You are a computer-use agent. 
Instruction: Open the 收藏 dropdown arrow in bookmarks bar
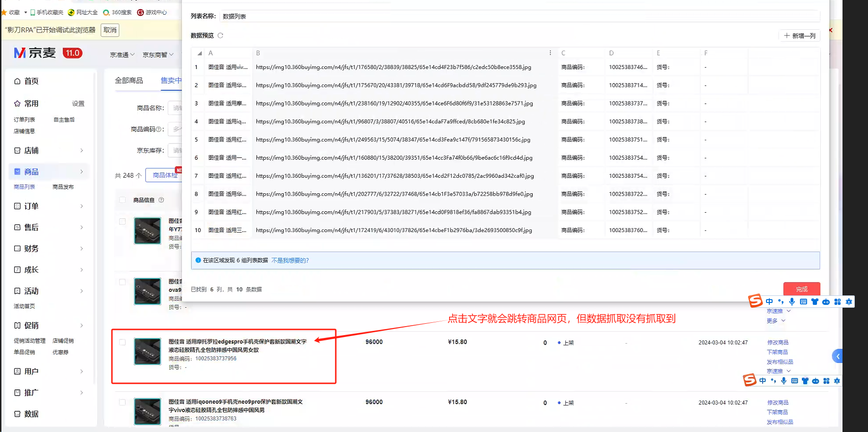click(26, 12)
